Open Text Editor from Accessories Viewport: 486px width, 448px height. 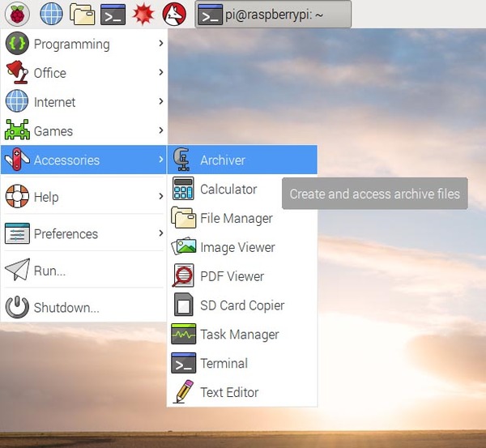tap(229, 392)
